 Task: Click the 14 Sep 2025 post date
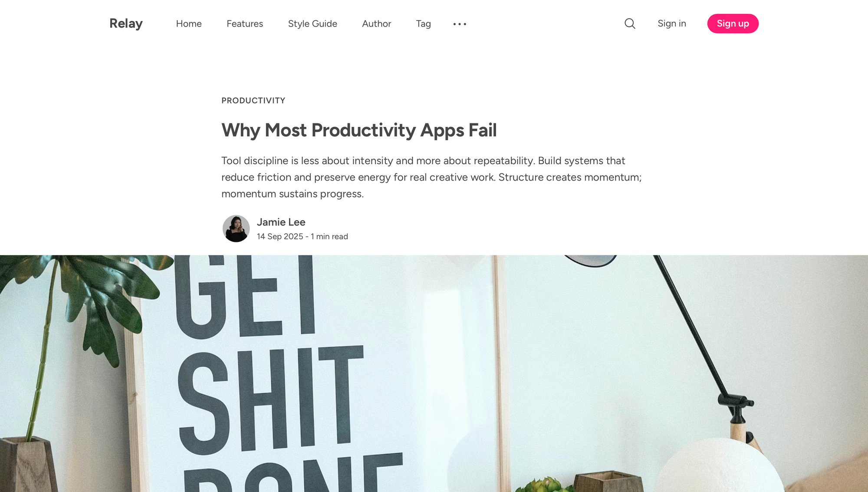[x=280, y=236]
